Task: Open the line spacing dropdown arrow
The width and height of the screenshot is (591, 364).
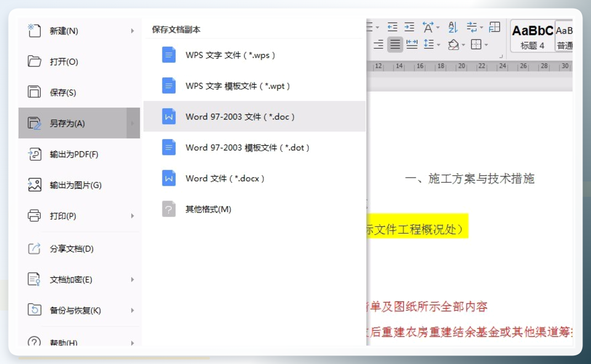Action: coord(438,45)
